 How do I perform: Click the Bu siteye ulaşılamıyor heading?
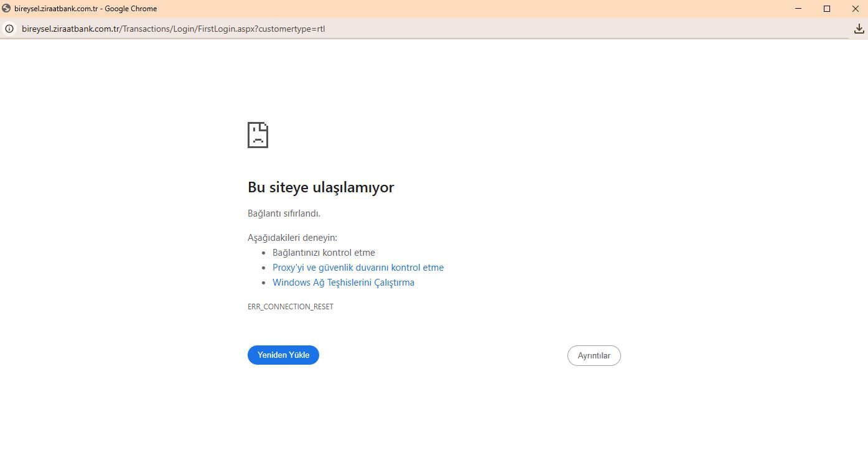[321, 187]
